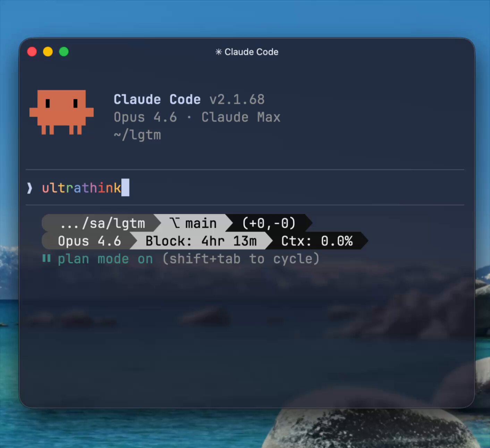This screenshot has height=448, width=490.
Task: Click the prompt chevron before ultrathink
Action: tap(30, 188)
